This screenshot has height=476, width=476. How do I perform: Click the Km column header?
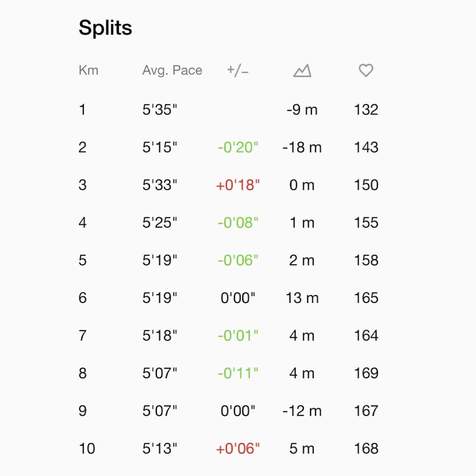[88, 71]
